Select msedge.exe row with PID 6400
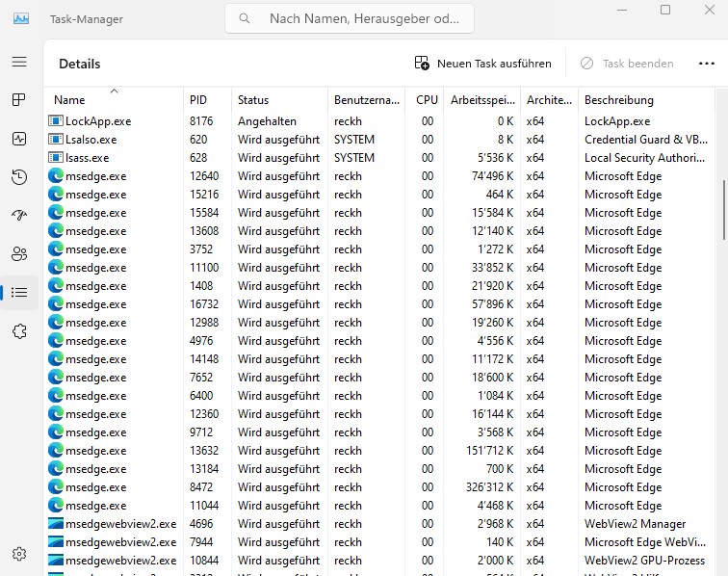Viewport: 728px width, 576px height. [x=379, y=396]
